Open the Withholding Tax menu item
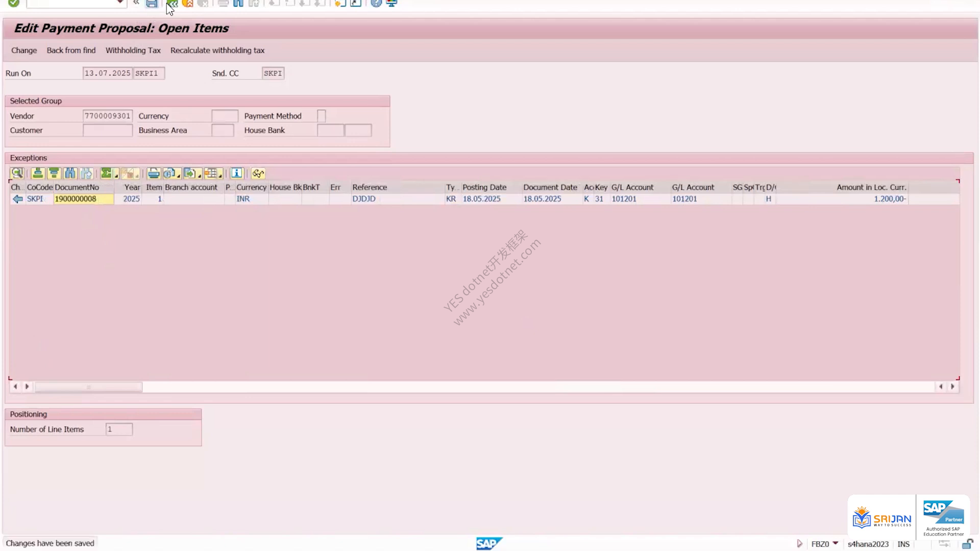Screen dimensions: 980x551 [133, 51]
